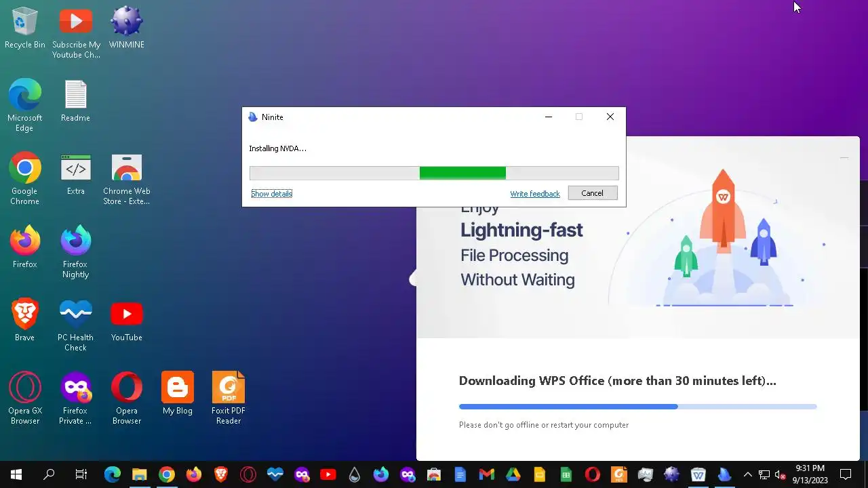Open the Opera icon in the taskbar
This screenshot has width=868, height=488.
pyautogui.click(x=592, y=474)
